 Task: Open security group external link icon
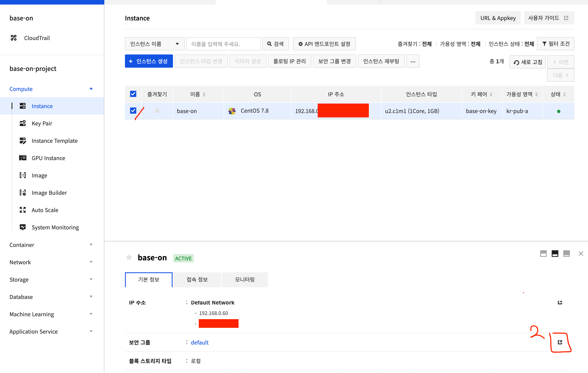[560, 342]
